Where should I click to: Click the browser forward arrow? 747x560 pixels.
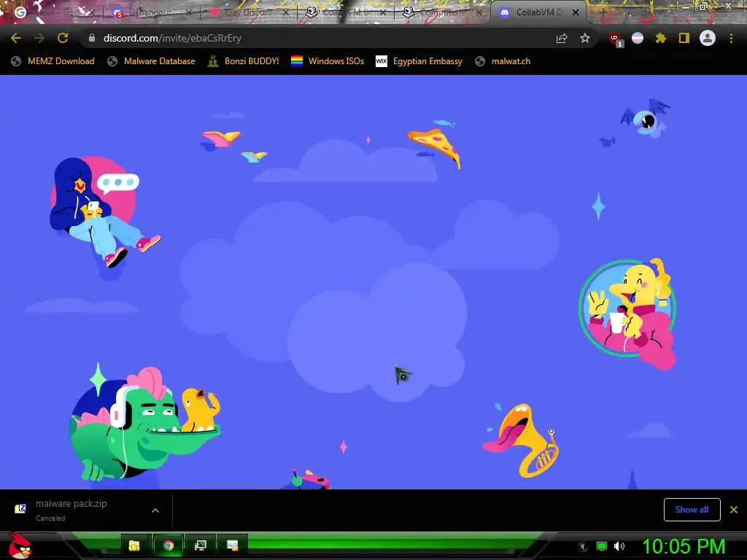pyautogui.click(x=39, y=38)
